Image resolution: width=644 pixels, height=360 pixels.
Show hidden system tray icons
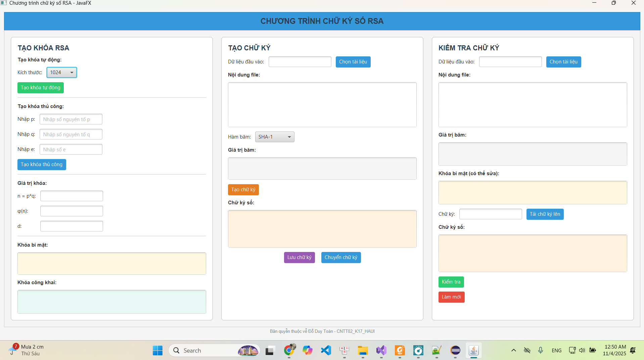point(513,350)
